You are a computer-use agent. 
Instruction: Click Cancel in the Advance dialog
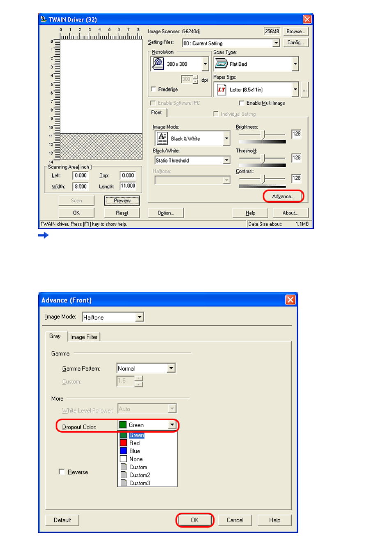[235, 520]
